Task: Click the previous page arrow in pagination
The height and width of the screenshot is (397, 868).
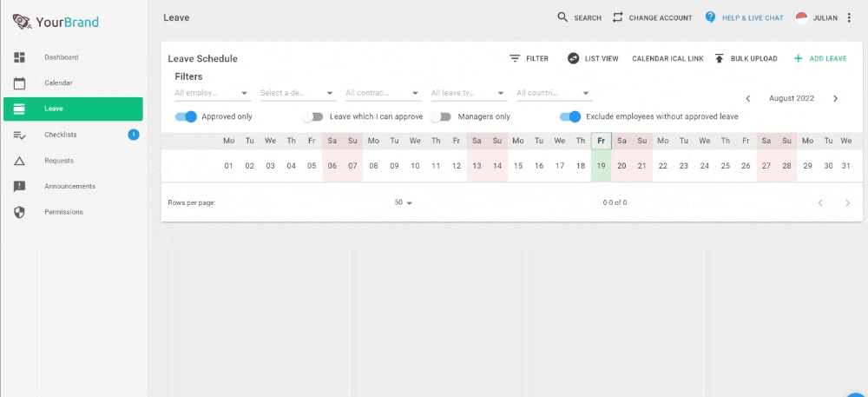Action: pyautogui.click(x=820, y=203)
